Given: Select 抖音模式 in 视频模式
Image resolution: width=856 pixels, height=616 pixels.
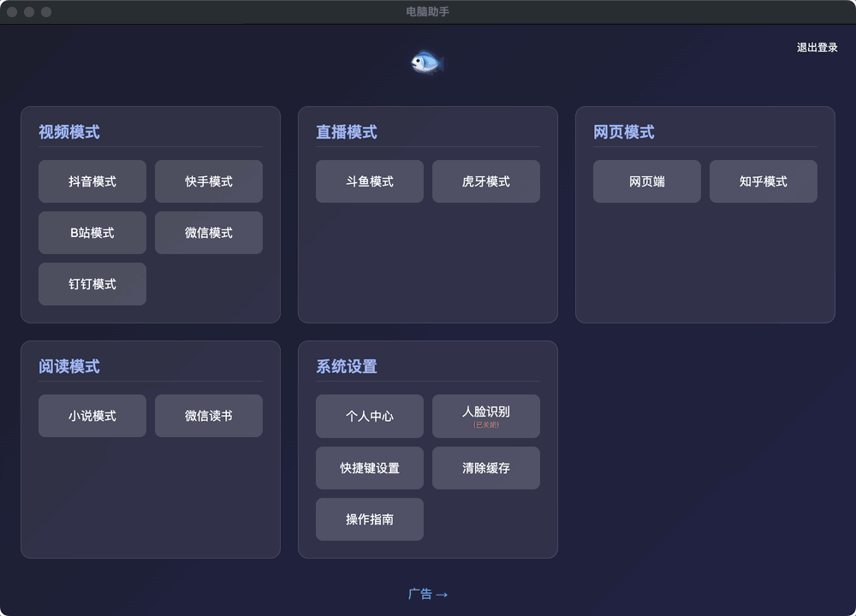Looking at the screenshot, I should pos(92,181).
